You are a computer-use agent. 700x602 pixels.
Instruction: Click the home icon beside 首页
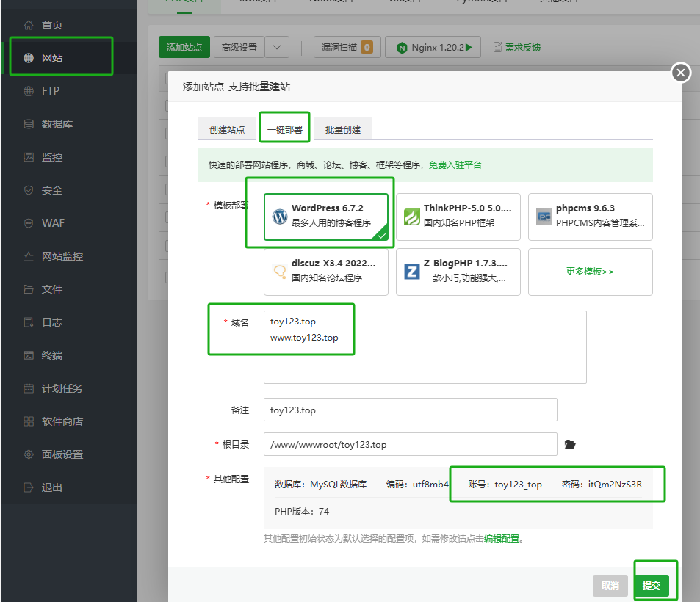tap(29, 25)
